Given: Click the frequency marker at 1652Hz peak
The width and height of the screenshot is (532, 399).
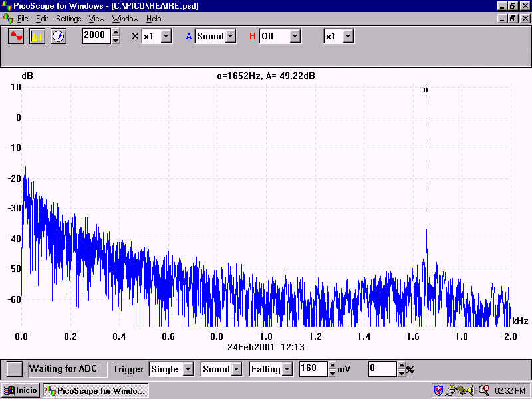Looking at the screenshot, I should pos(426,90).
